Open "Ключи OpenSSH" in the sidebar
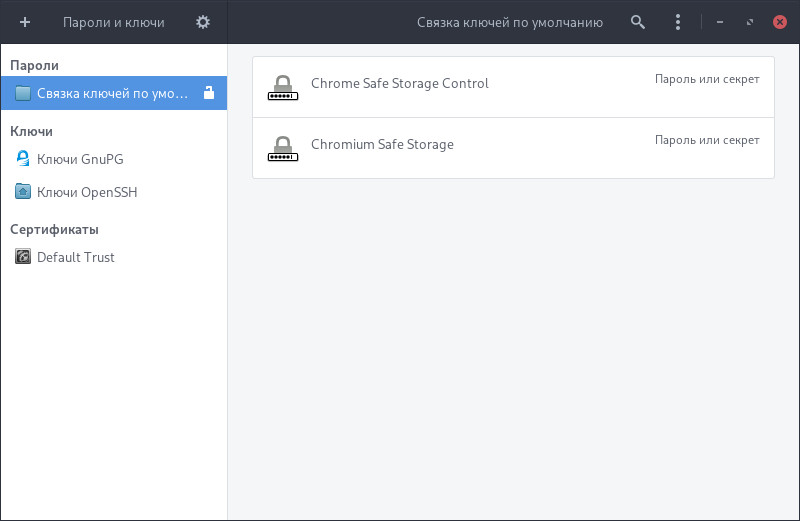This screenshot has width=800, height=521. coord(86,192)
